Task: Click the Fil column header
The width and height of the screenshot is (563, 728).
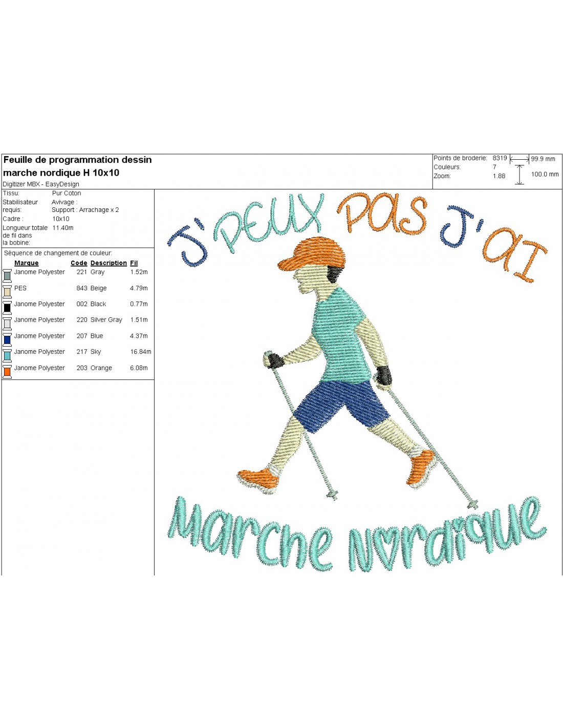Action: point(134,263)
